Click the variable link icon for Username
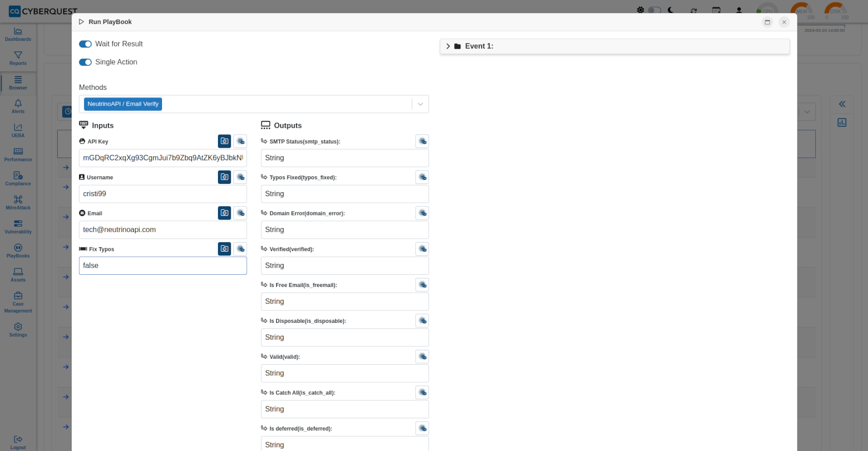Viewport: 868px width, 451px height. [x=240, y=177]
